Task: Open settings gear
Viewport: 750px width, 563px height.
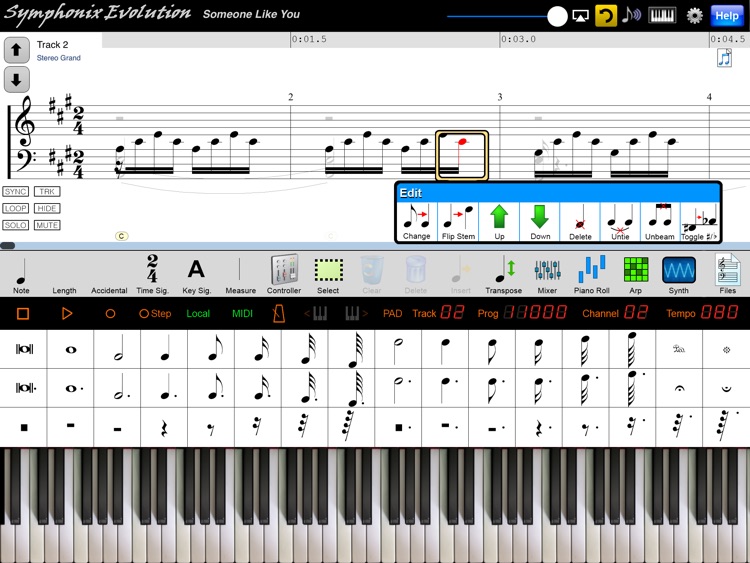Action: click(x=694, y=16)
